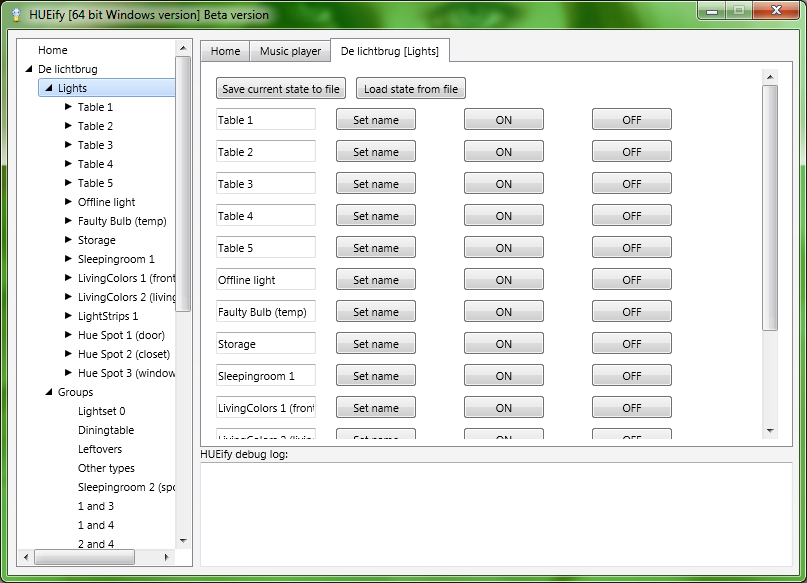The image size is (807, 583).
Task: Turn OFF Storage light
Action: pos(631,343)
